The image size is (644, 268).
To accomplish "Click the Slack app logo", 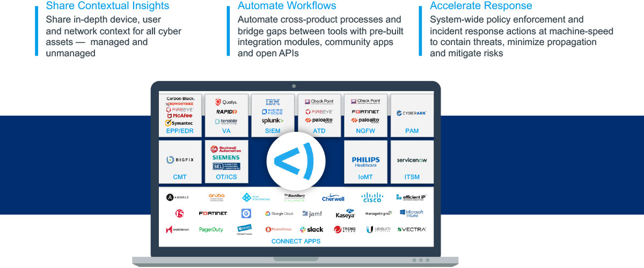I will click(x=311, y=229).
